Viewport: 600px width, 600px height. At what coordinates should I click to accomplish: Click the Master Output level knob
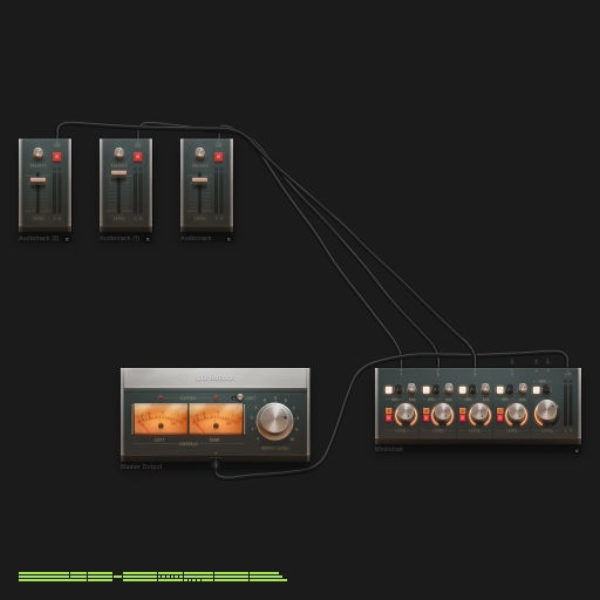click(x=275, y=421)
